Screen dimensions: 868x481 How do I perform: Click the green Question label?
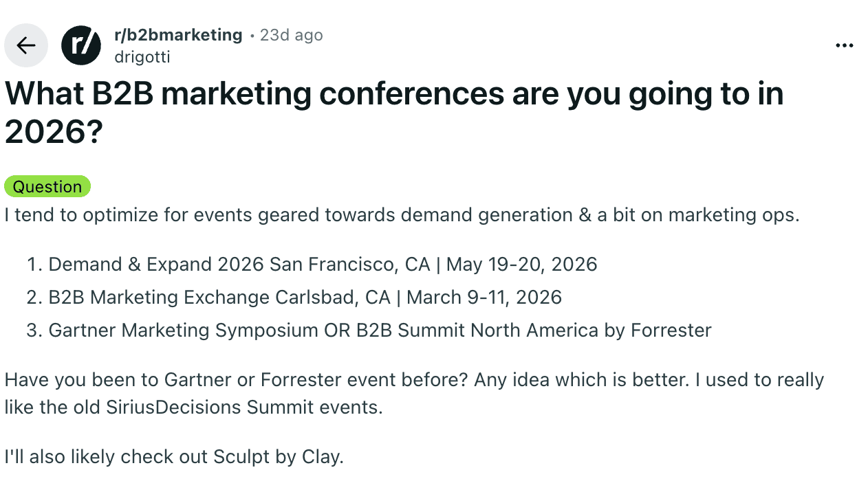point(47,186)
